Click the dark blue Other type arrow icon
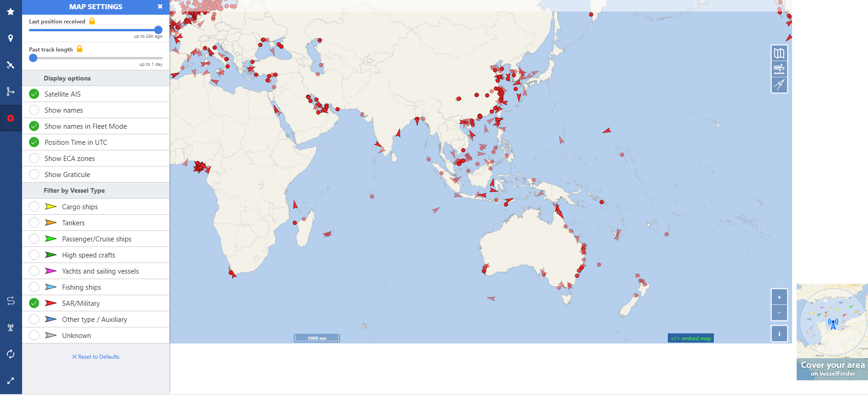 [51, 319]
